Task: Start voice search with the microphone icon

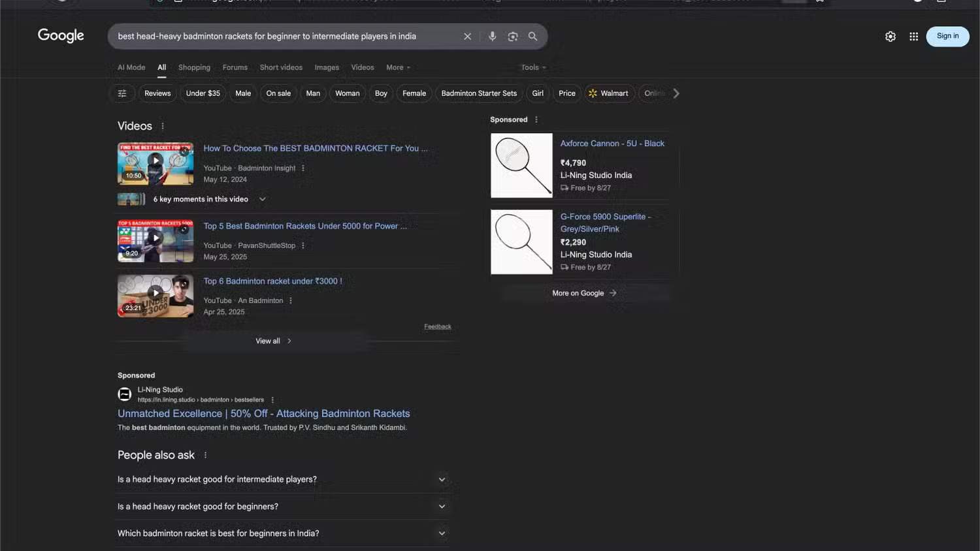Action: click(492, 36)
